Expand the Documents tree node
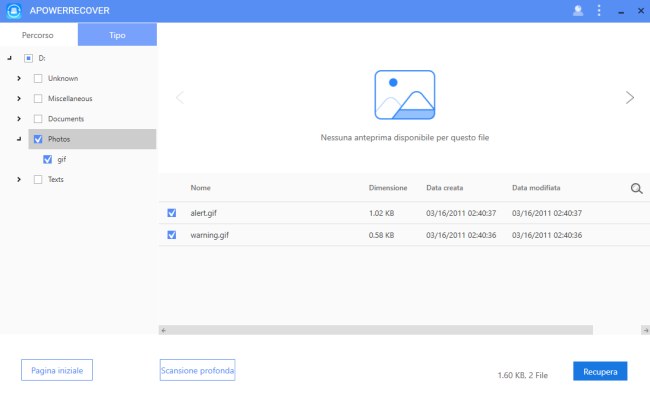 [x=19, y=119]
